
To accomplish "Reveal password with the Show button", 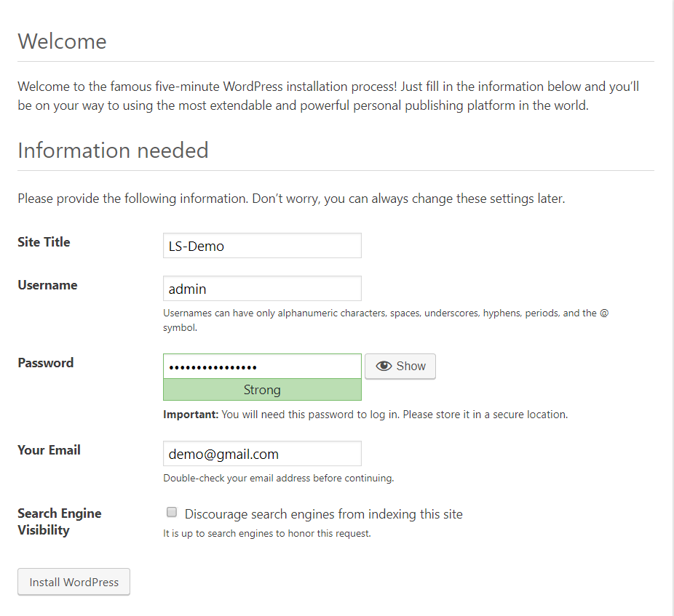I will 400,367.
